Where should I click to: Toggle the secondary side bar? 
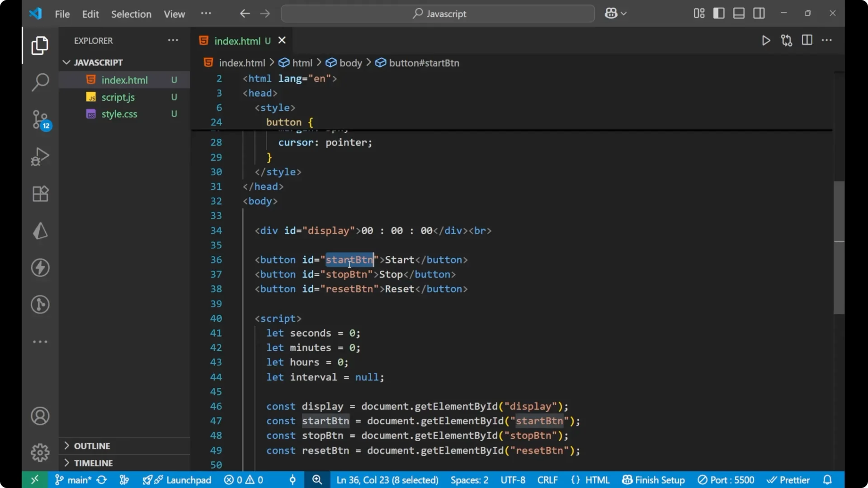pos(759,13)
